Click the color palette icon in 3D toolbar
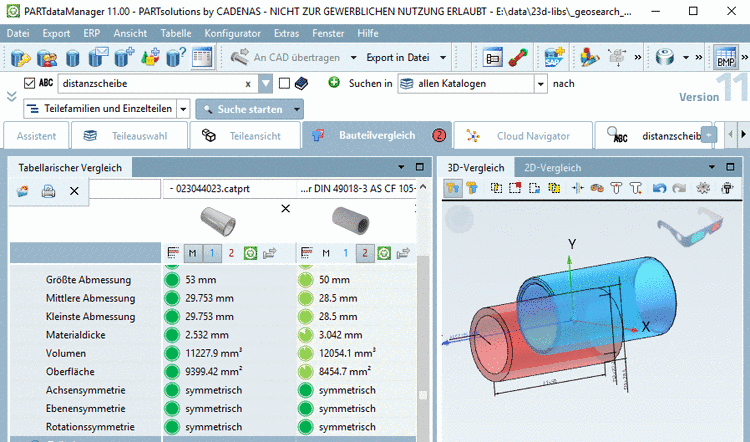 [597, 188]
